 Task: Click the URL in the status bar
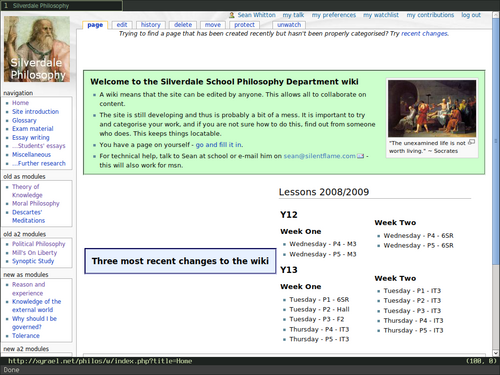point(100,361)
